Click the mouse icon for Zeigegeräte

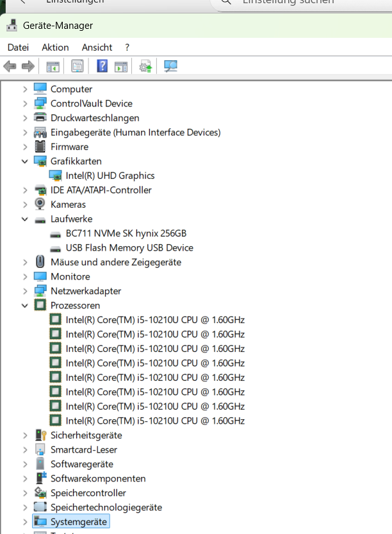[x=40, y=262]
